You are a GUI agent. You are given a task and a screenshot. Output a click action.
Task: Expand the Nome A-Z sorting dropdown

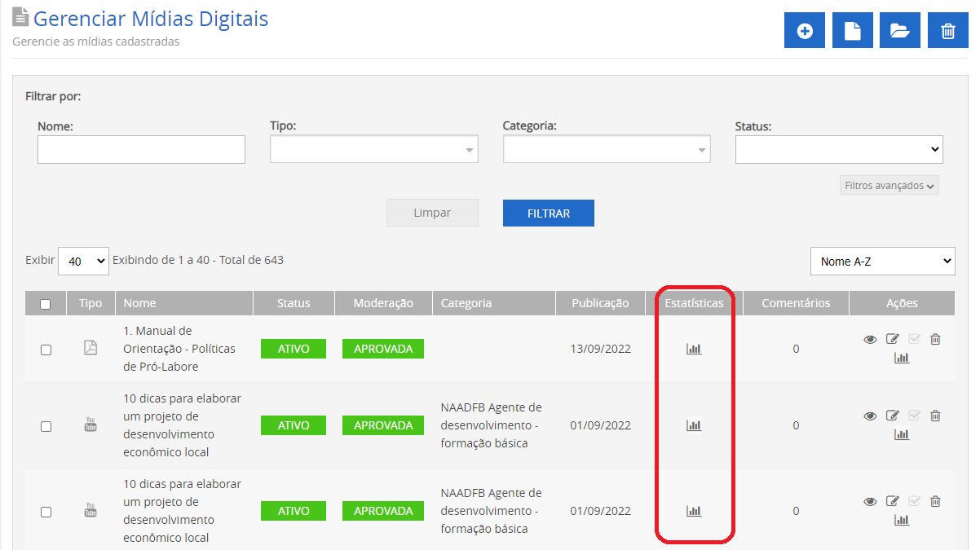[882, 262]
